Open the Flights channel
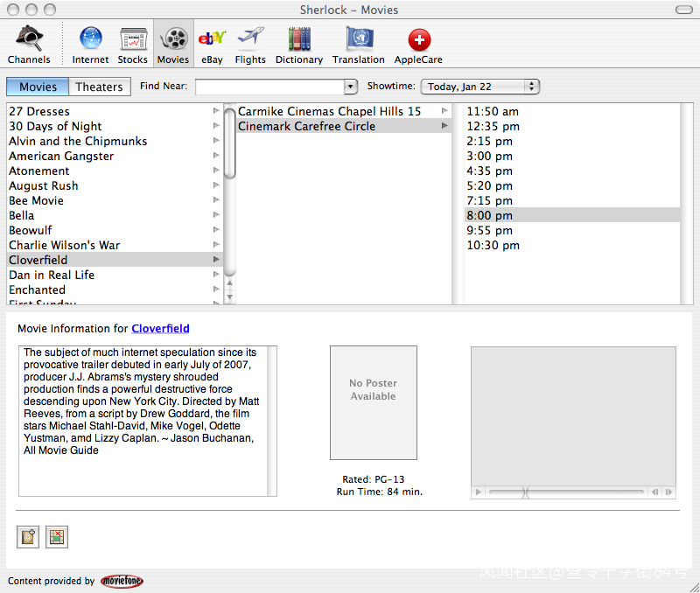Screen dimensions: 700x593 (250, 45)
